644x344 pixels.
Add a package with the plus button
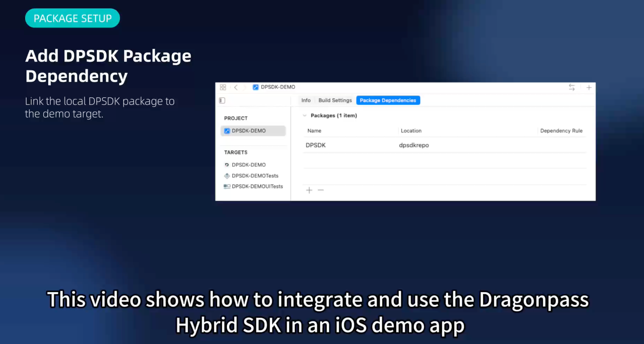(x=309, y=190)
